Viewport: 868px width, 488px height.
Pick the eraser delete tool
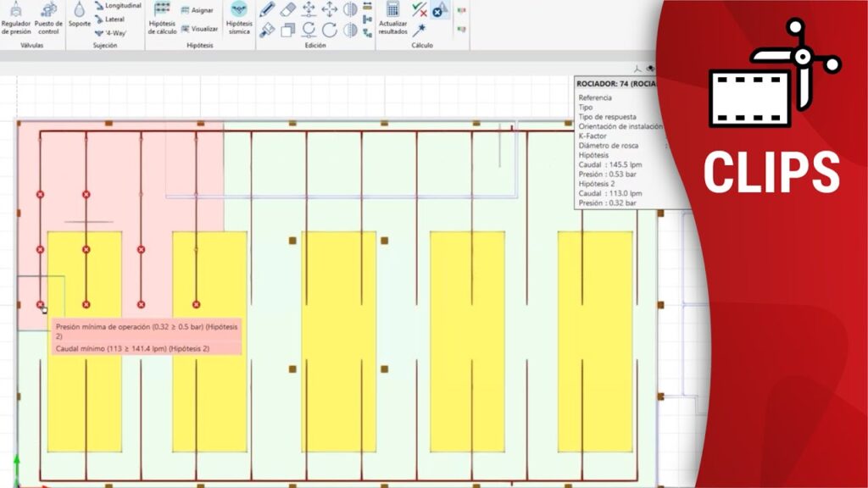(288, 9)
